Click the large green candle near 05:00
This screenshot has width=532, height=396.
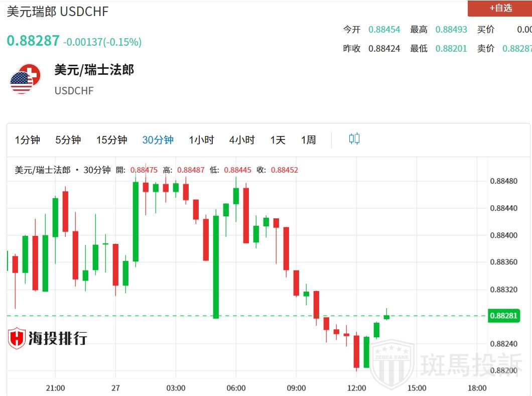point(216,266)
